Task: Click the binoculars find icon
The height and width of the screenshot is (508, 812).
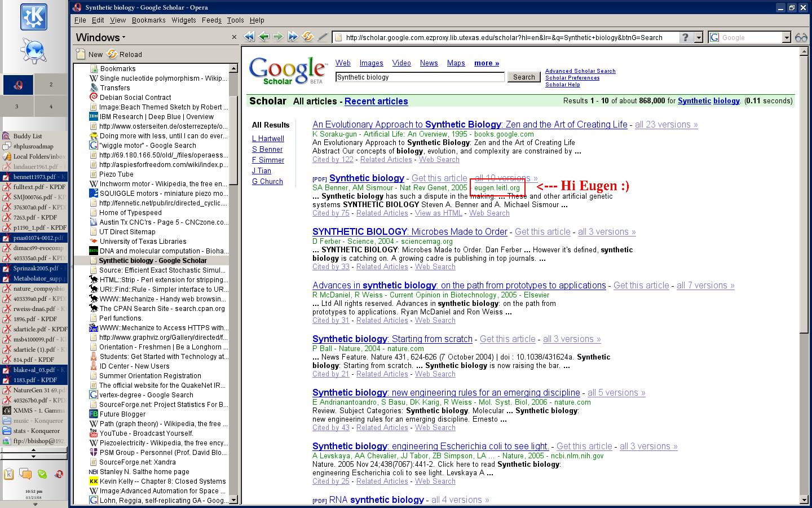Action: pos(801,37)
